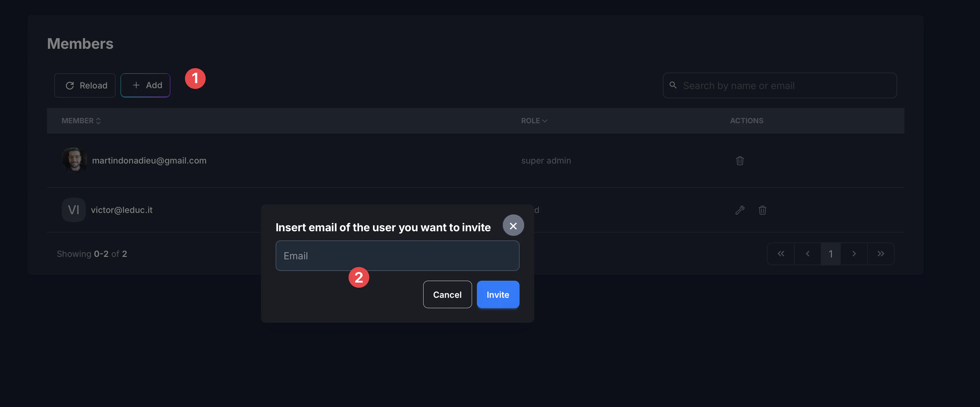Go to next page arrow
The width and height of the screenshot is (980, 407).
click(x=854, y=254)
